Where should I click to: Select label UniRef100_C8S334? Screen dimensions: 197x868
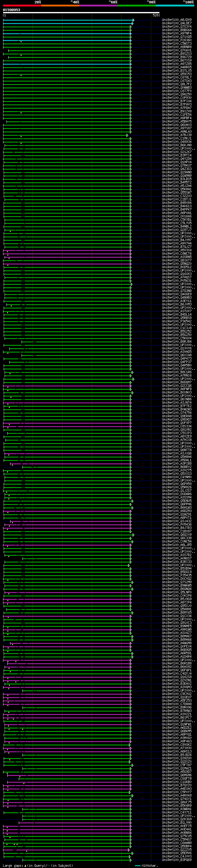coord(177,426)
